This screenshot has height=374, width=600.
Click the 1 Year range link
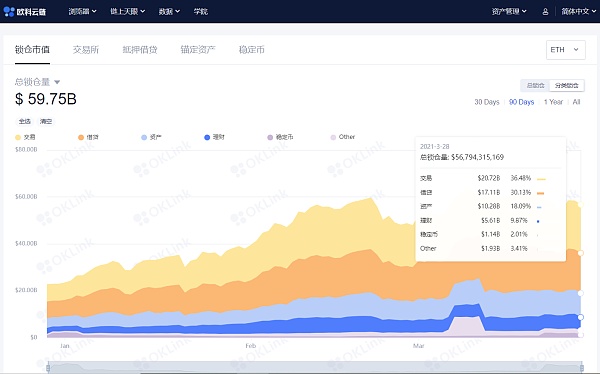pos(553,102)
